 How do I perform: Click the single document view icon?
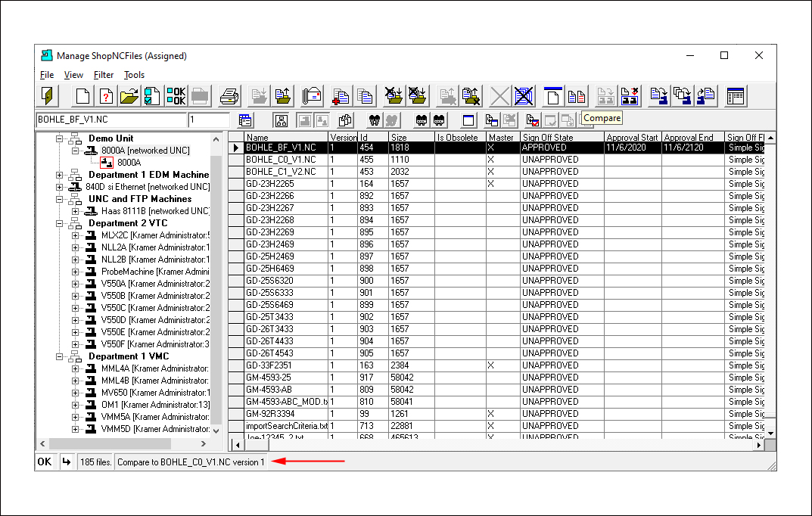click(552, 96)
